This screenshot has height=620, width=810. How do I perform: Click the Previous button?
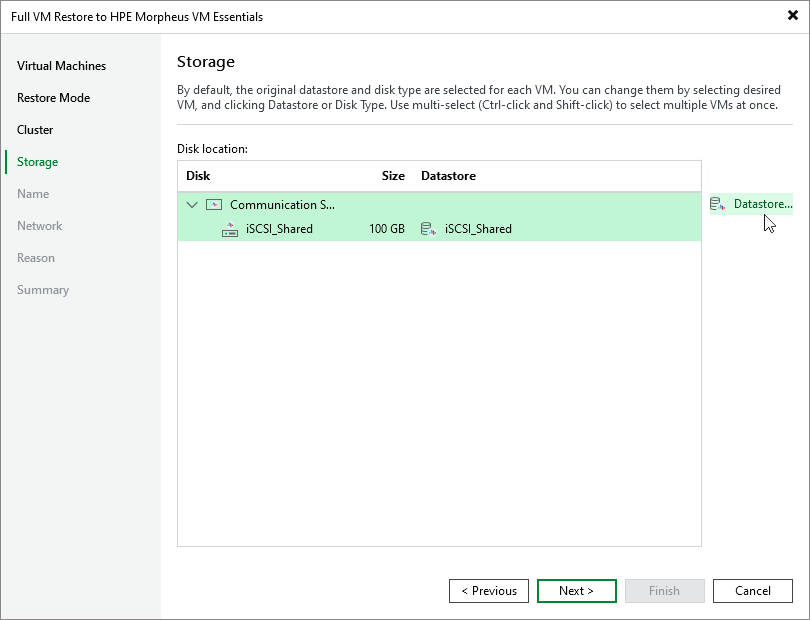coord(488,590)
